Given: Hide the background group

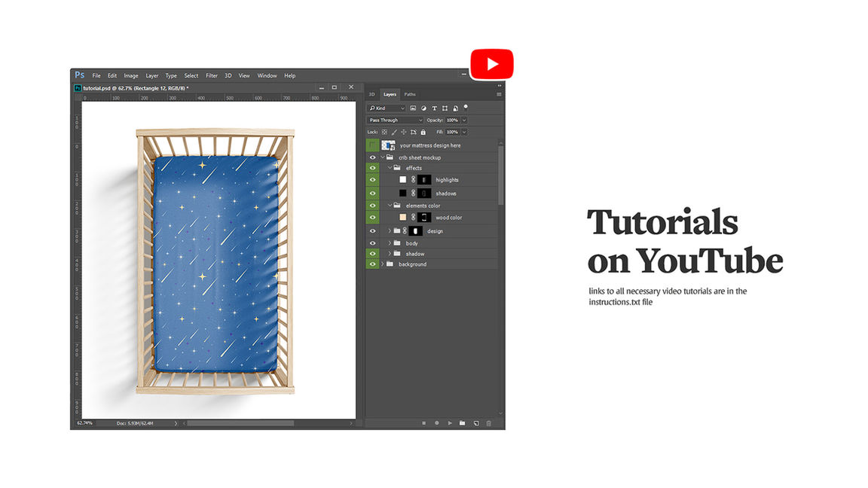Looking at the screenshot, I should click(372, 264).
